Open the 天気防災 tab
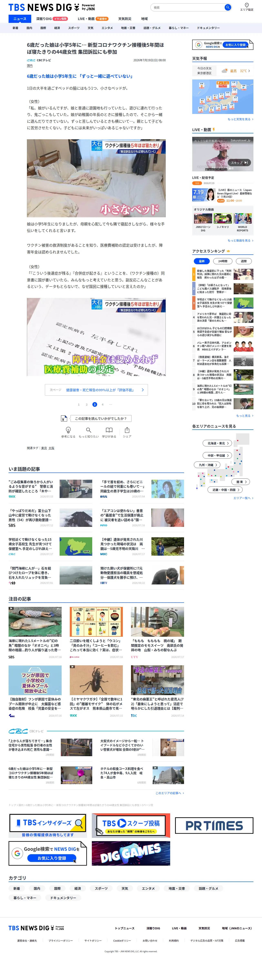 click(x=125, y=19)
